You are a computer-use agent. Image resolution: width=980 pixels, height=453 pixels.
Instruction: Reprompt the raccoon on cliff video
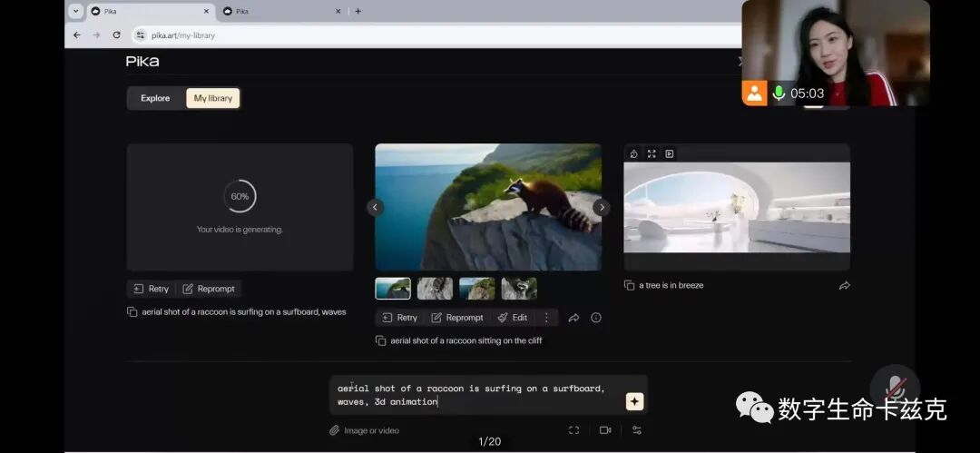pos(457,317)
